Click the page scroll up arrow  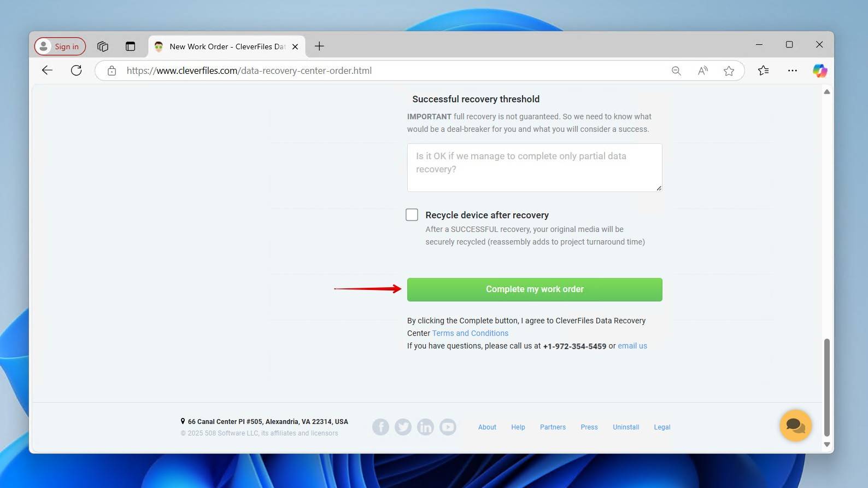pos(827,92)
